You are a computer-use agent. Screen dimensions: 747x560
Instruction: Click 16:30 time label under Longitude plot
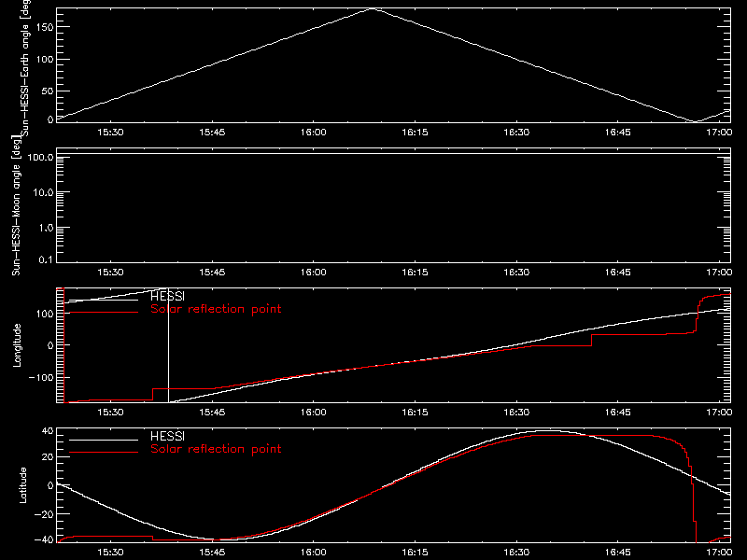click(516, 412)
